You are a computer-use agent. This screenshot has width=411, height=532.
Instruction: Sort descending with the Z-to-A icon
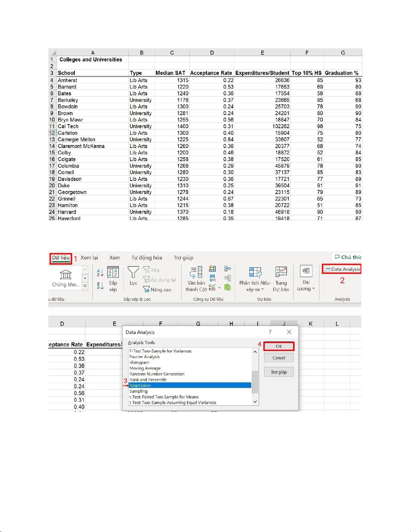100,286
